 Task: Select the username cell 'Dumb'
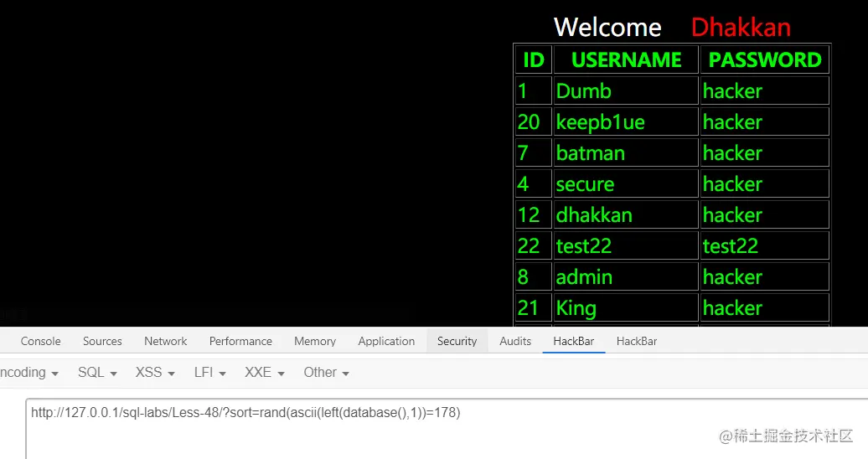point(626,90)
